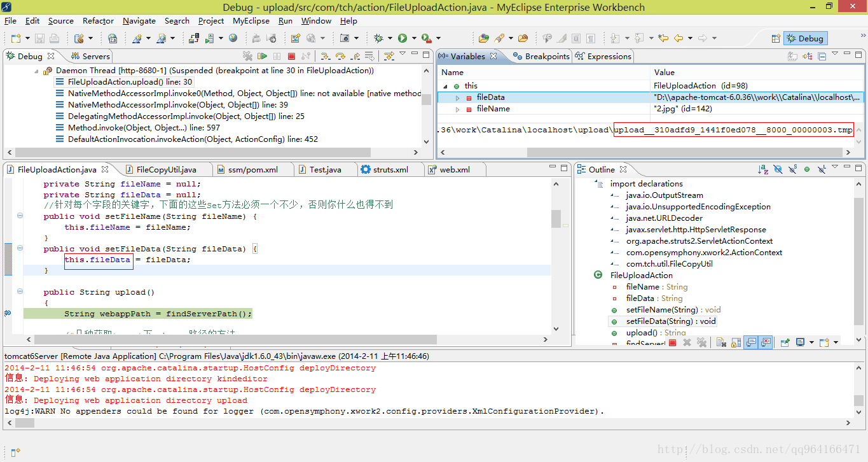
Task: Open the Outline view menu triangle
Action: pyautogui.click(x=835, y=167)
